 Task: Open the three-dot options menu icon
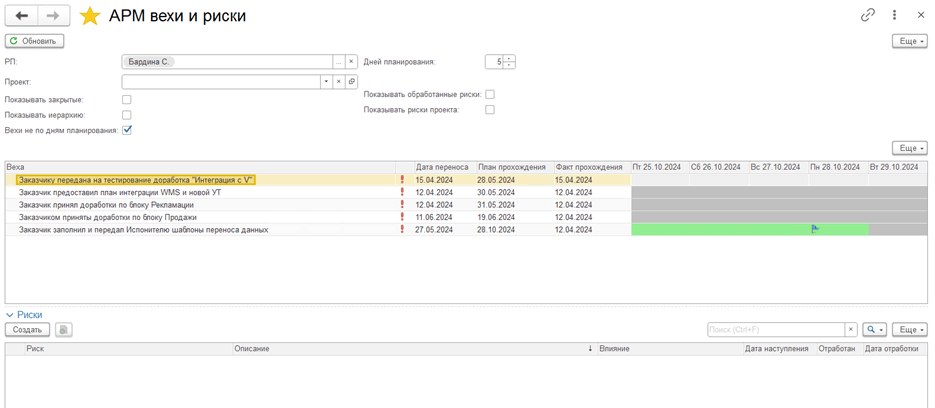(894, 16)
